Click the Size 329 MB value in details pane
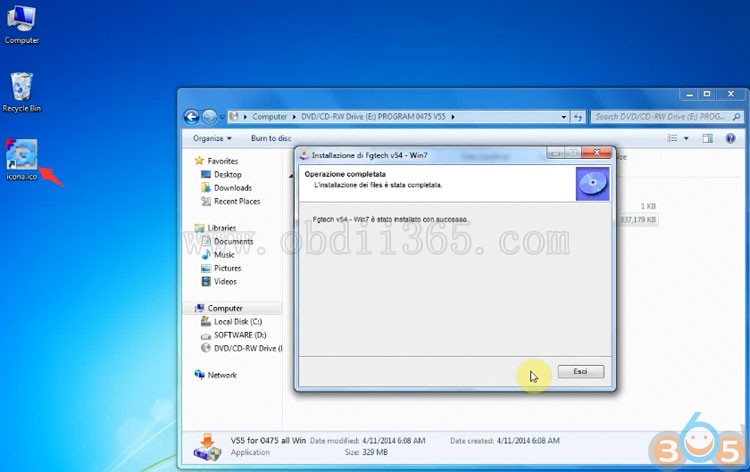Viewport: 750px width, 472px height. coord(375,452)
